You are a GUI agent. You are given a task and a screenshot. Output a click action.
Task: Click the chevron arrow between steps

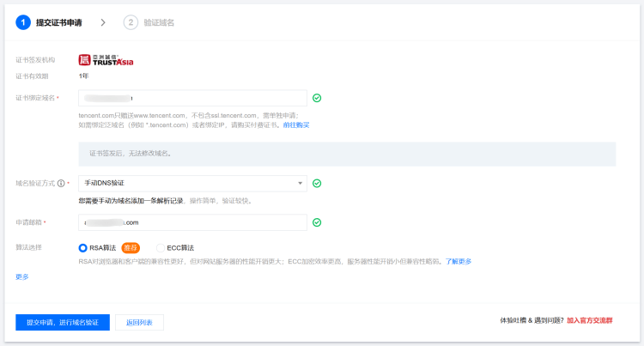click(103, 22)
